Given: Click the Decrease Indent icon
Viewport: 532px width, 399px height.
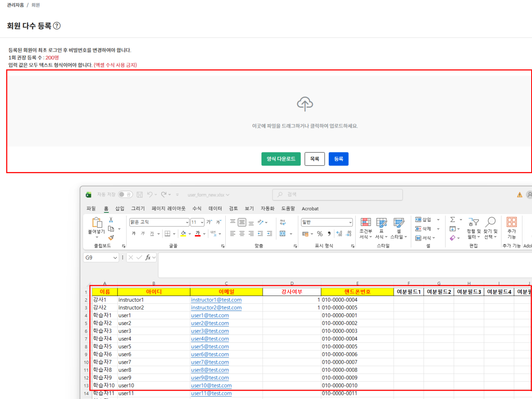Looking at the screenshot, I should [x=260, y=234].
